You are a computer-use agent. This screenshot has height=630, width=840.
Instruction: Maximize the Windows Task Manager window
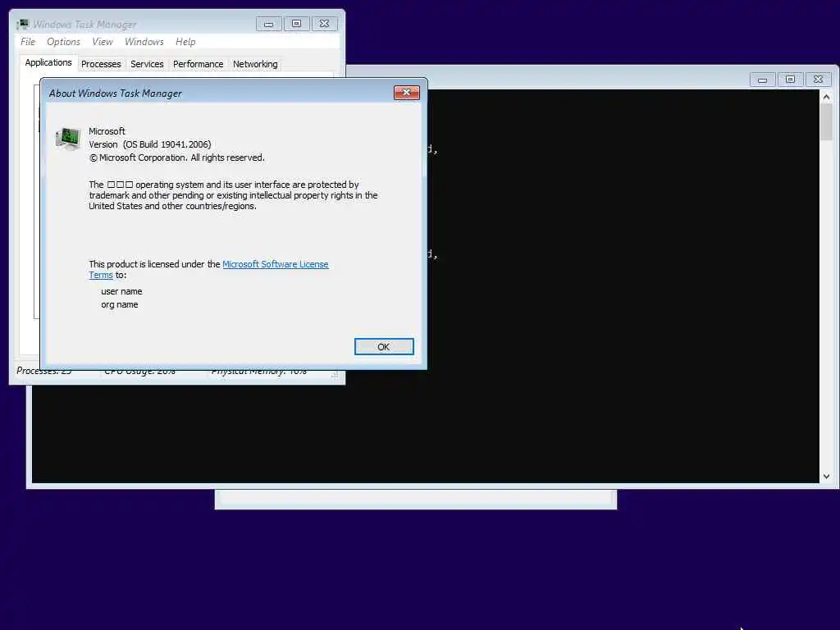(x=296, y=24)
